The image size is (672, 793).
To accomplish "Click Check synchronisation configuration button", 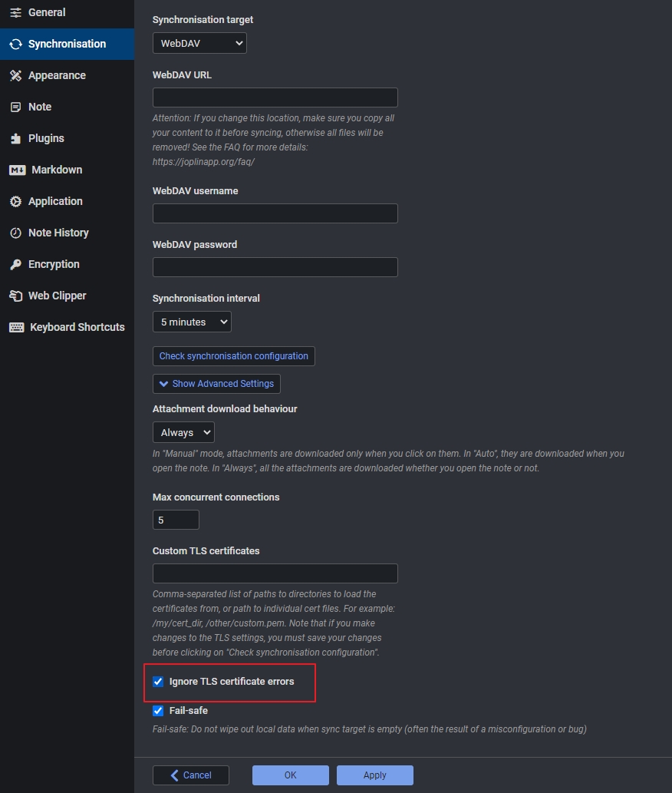I will [233, 356].
